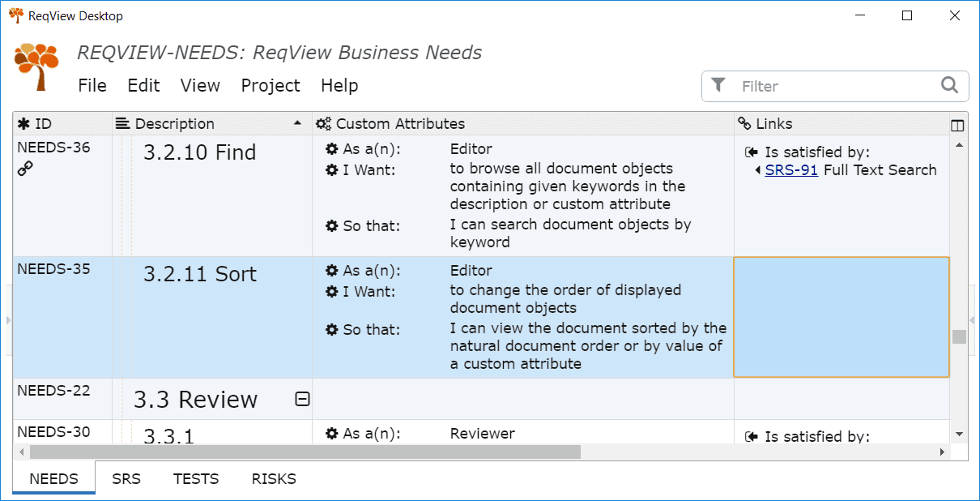Click the vertical scrollbar thumb
This screenshot has width=980, height=501.
[959, 336]
